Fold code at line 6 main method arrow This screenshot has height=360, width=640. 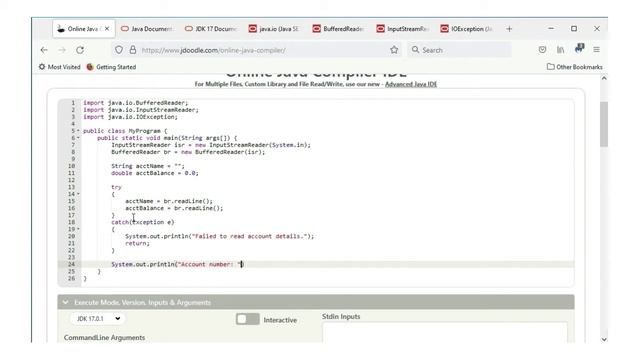[x=78, y=138]
